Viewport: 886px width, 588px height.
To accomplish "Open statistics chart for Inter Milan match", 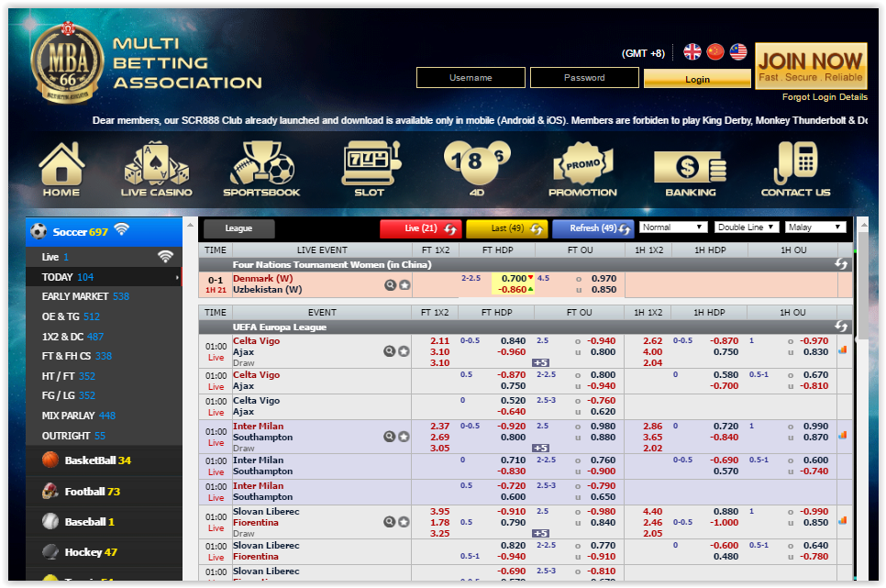I will (843, 436).
